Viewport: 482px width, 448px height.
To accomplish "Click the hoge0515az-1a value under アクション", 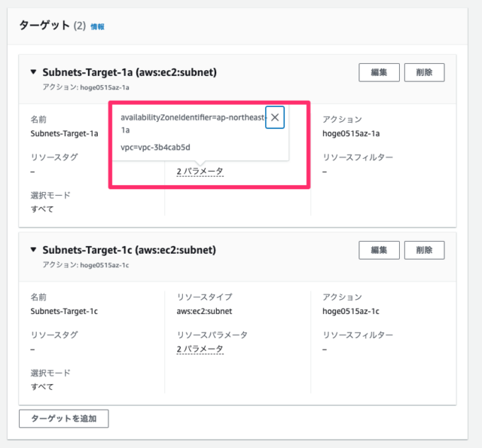I will pos(351,134).
